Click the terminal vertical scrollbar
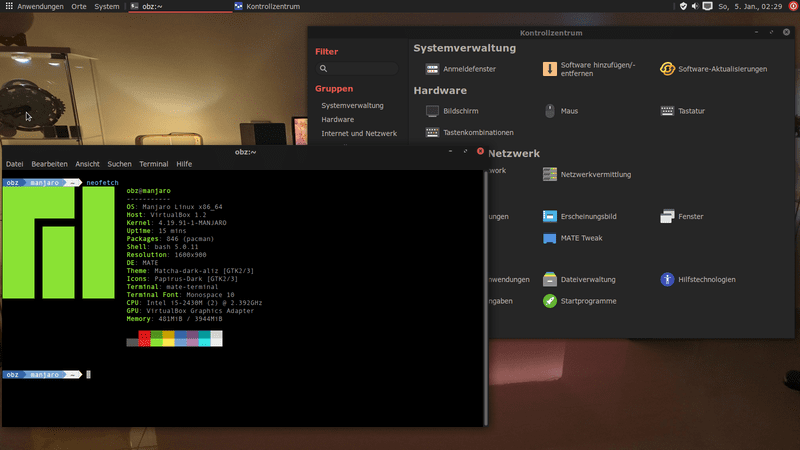The image size is (800, 450). pos(485,298)
